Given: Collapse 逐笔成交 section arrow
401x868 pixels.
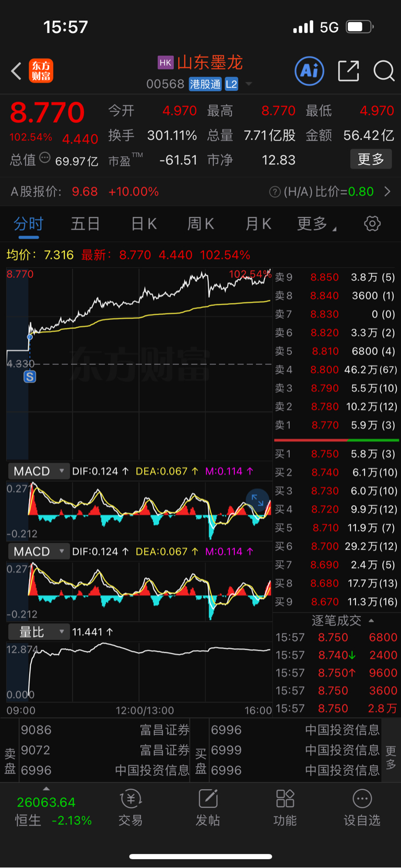Looking at the screenshot, I should point(371,621).
